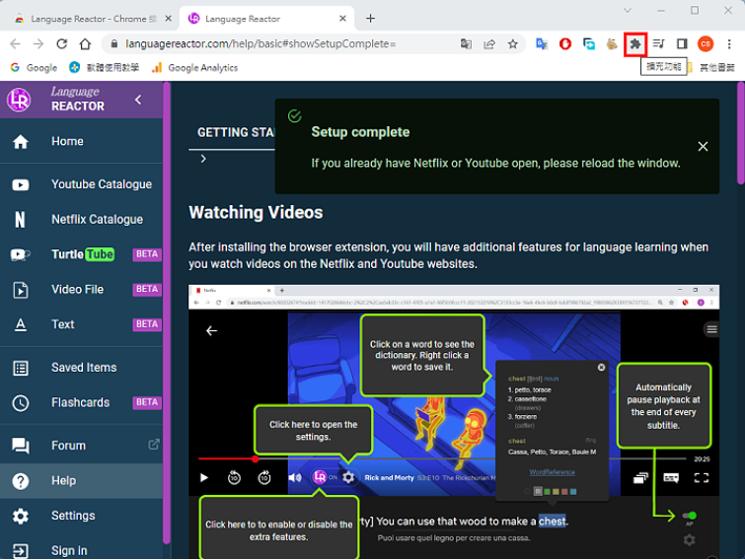Click the Forum external link icon
745x560 pixels.
[x=154, y=445]
